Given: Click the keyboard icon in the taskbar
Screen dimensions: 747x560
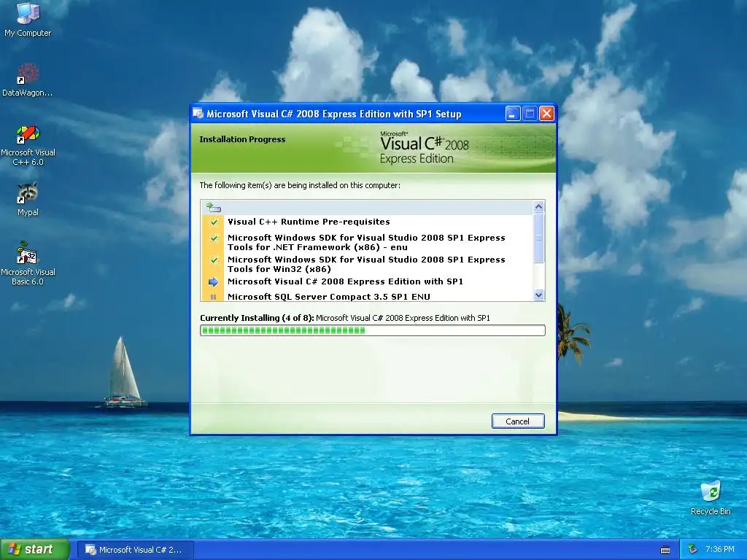Looking at the screenshot, I should tap(665, 550).
